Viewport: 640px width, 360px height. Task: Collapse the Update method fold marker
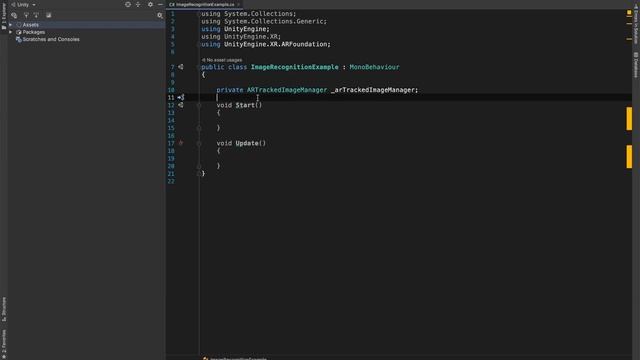pos(199,143)
